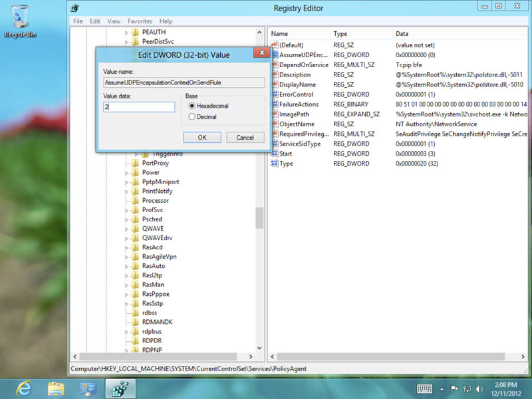Open Internet Explorer from the taskbar

point(25,388)
